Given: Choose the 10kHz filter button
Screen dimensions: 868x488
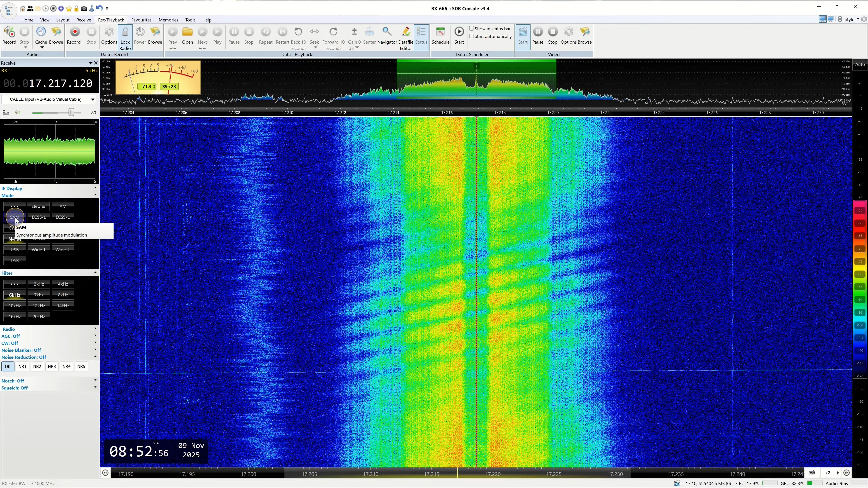Looking at the screenshot, I should [14, 306].
